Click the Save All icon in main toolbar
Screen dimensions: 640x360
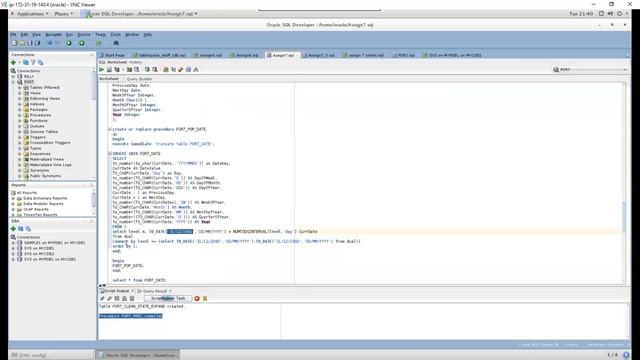point(38,43)
